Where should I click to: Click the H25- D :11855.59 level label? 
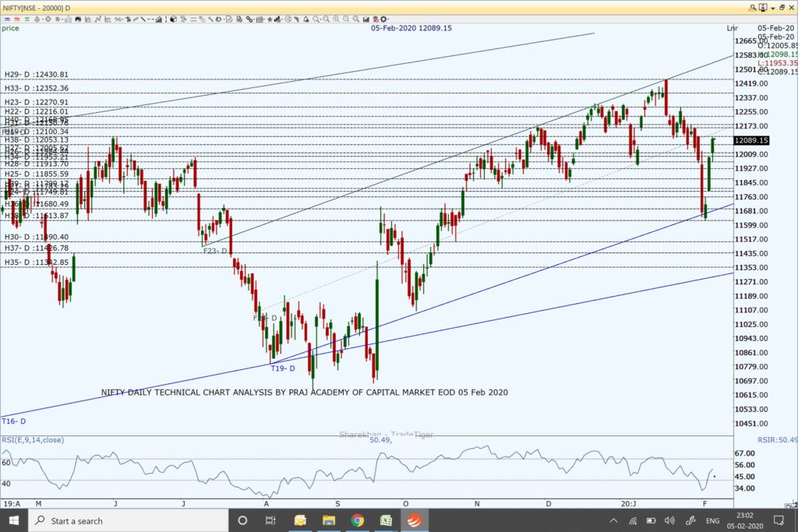[x=36, y=174]
